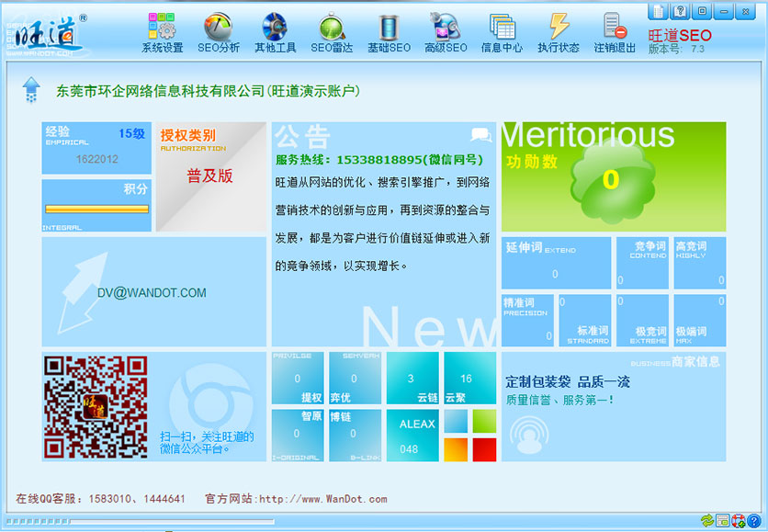This screenshot has width=768, height=532.
Task: Open the help book icon in title bar
Action: [x=681, y=11]
